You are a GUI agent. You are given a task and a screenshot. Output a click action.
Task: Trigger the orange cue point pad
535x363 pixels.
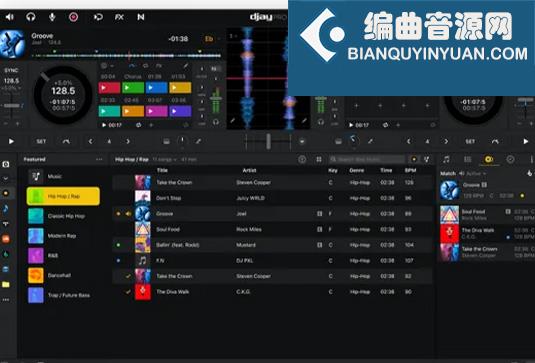[133, 111]
